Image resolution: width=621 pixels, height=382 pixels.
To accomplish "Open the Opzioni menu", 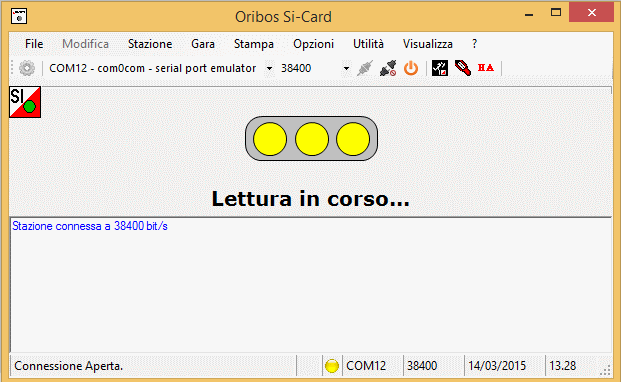I will pos(313,44).
